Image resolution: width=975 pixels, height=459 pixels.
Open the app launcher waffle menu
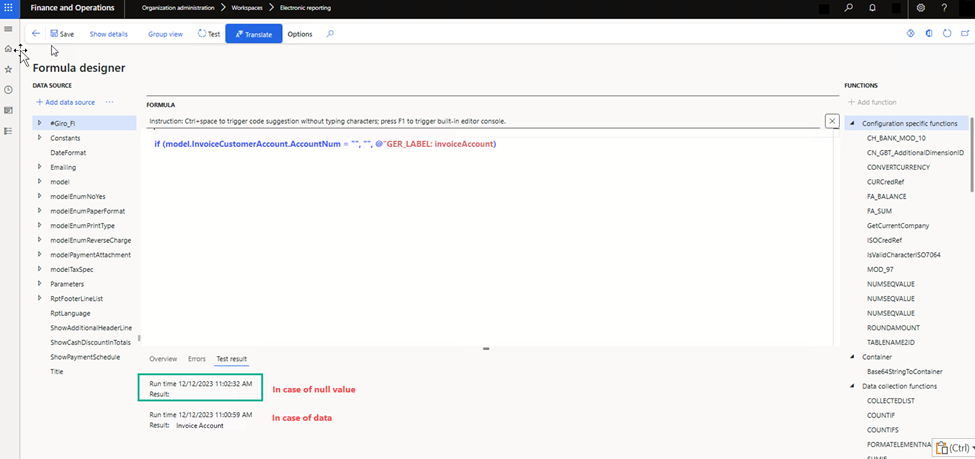tap(9, 8)
